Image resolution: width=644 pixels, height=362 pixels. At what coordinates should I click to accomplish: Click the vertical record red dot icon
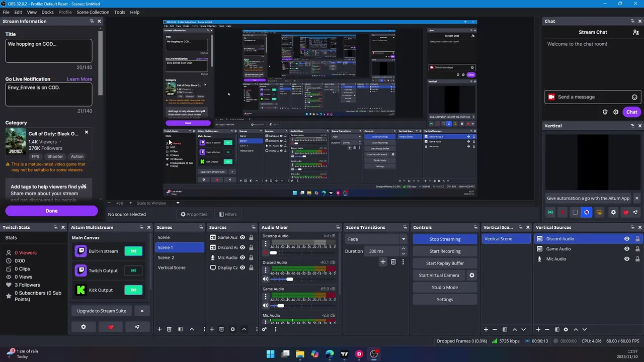[562, 212]
